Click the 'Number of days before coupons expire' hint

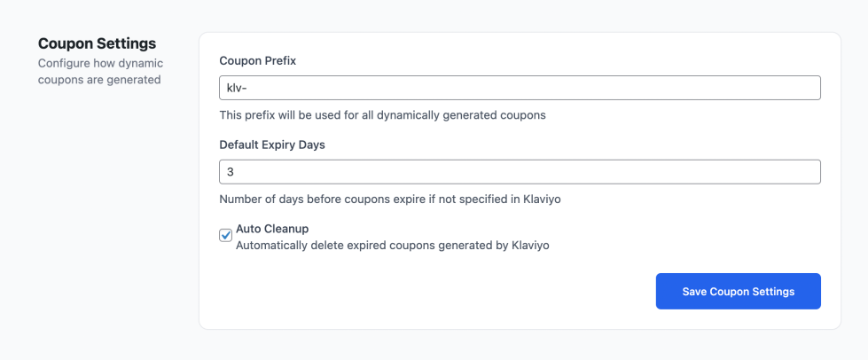coord(389,200)
